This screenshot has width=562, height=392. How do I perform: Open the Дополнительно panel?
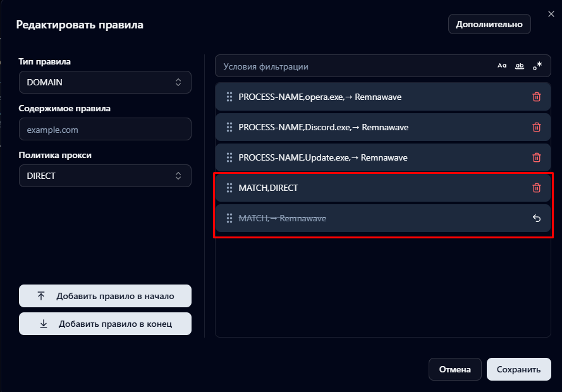pyautogui.click(x=489, y=24)
